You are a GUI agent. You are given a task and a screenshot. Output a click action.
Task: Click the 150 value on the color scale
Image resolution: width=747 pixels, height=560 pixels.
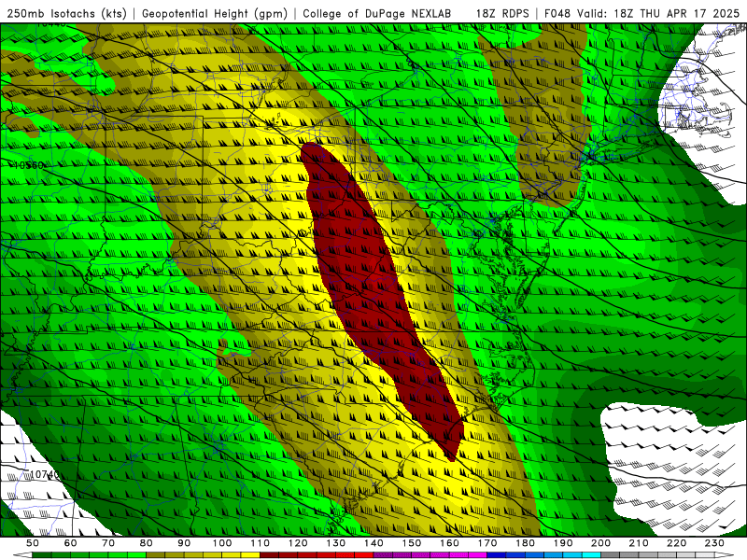click(x=412, y=543)
